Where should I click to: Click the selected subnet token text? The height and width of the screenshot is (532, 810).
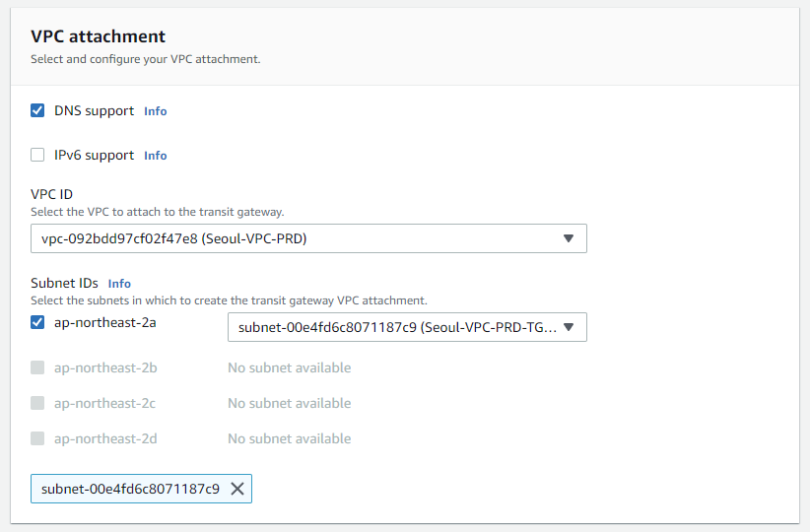pos(130,489)
